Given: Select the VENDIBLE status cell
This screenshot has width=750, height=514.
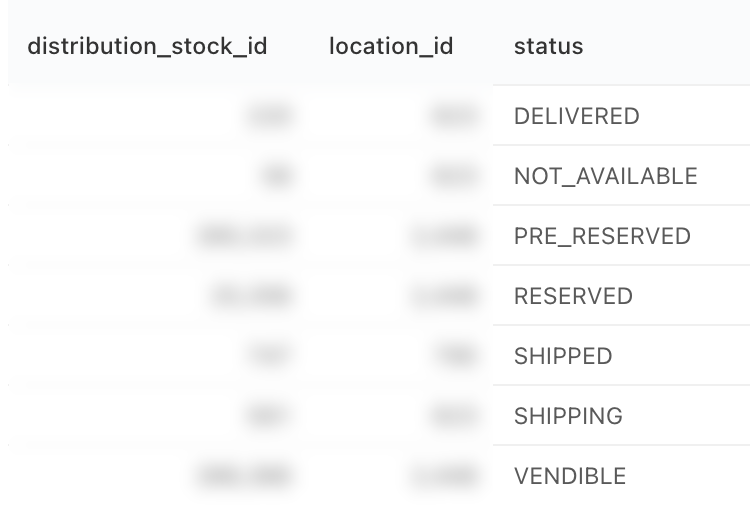Looking at the screenshot, I should [x=570, y=476].
